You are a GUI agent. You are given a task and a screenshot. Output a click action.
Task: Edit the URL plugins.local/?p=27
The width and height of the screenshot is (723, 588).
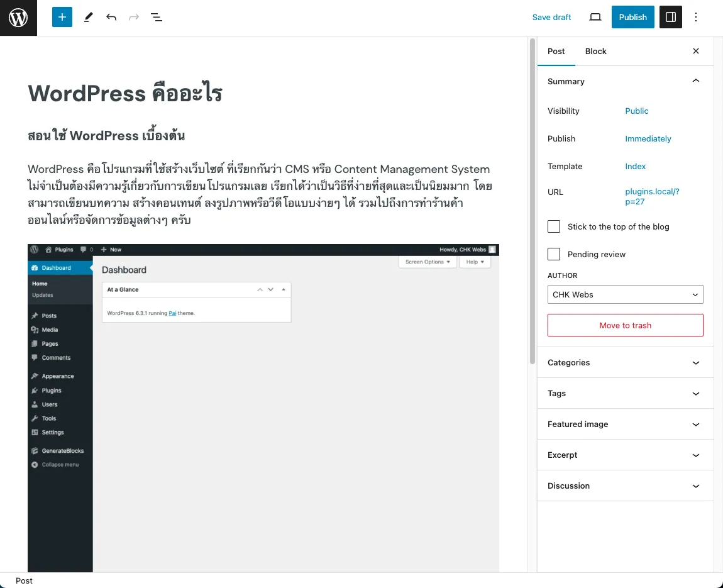click(652, 196)
